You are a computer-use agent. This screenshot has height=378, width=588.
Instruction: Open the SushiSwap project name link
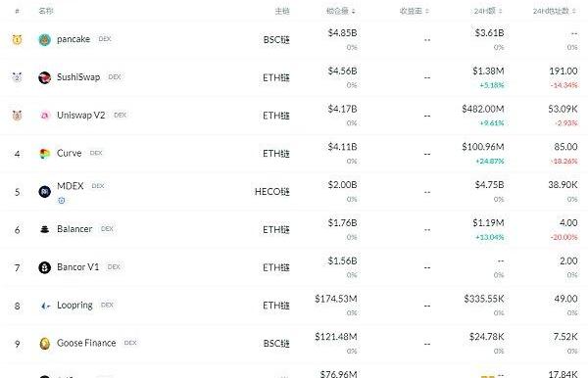[78, 77]
